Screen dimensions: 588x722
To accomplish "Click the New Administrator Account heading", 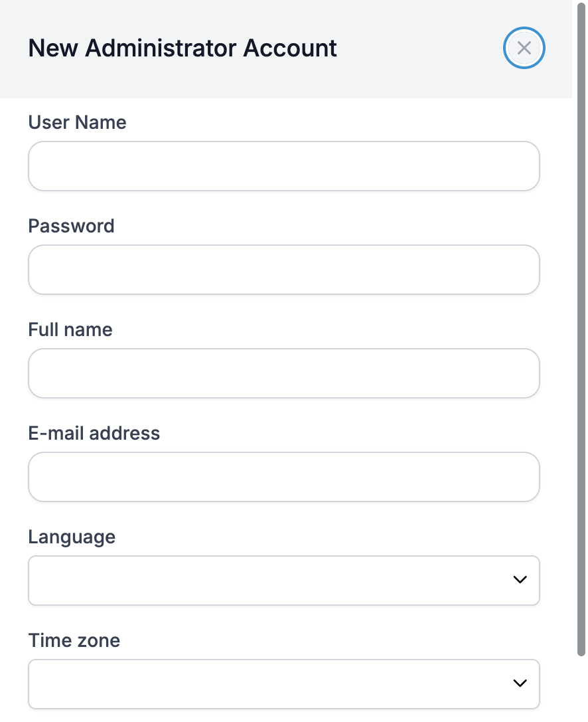I will [x=183, y=48].
